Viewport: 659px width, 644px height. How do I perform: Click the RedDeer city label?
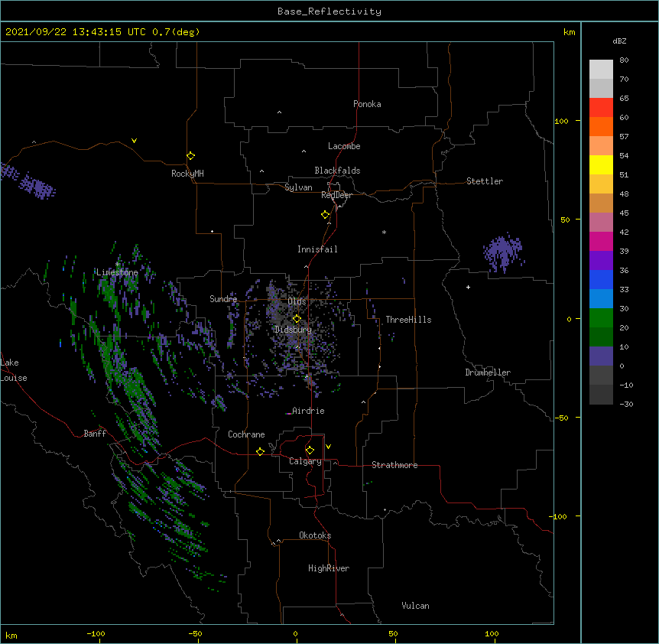[336, 195]
